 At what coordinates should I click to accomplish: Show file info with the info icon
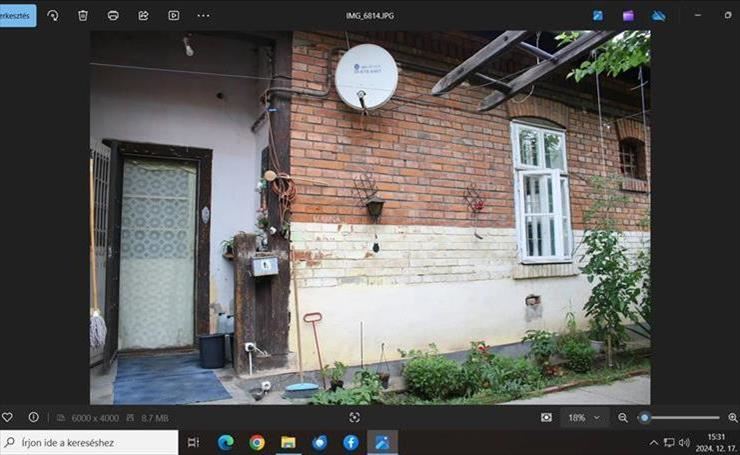pyautogui.click(x=33, y=417)
